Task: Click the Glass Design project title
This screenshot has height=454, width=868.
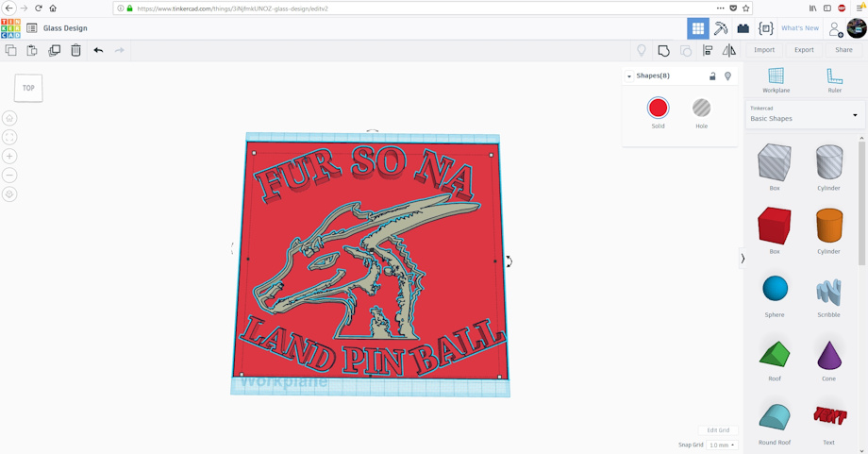Action: tap(65, 28)
